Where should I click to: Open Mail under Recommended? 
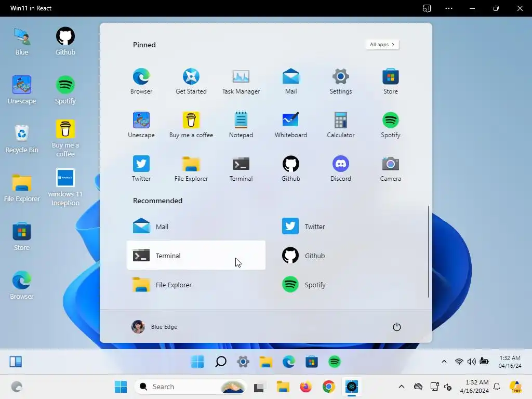coord(196,227)
